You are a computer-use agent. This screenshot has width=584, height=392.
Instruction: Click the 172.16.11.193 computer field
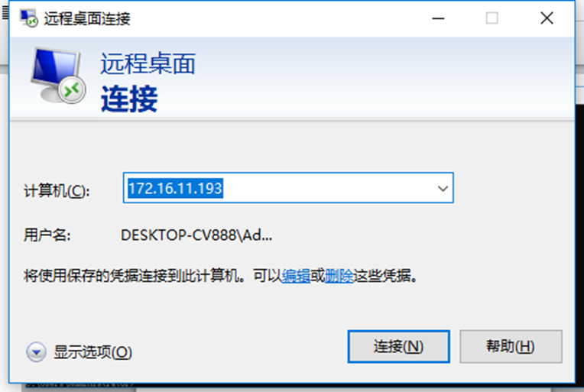(x=288, y=188)
